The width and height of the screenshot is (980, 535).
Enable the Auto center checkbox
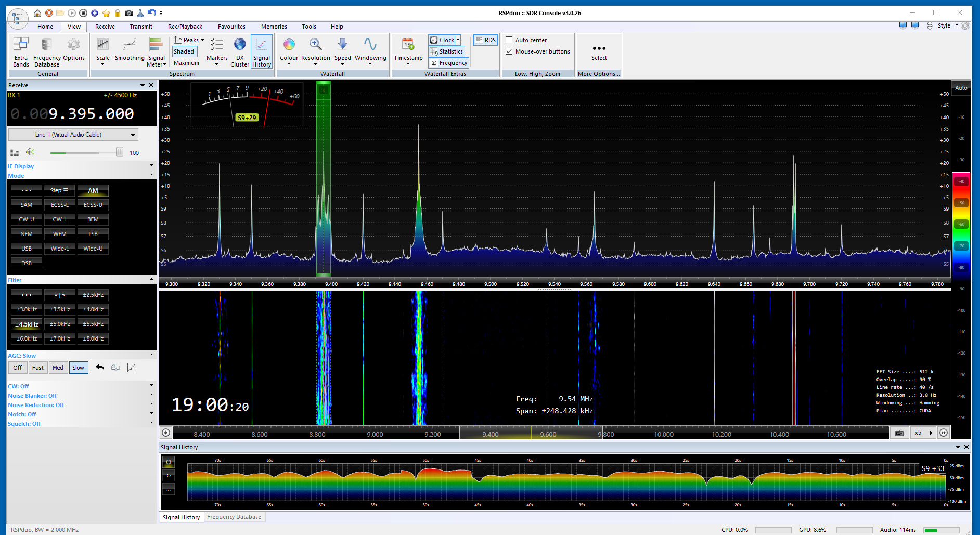click(x=509, y=40)
